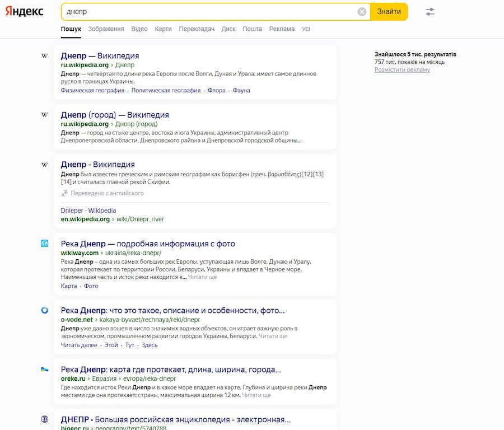
Task: Click the 'Розмістити рекламу' link
Action: 402,70
